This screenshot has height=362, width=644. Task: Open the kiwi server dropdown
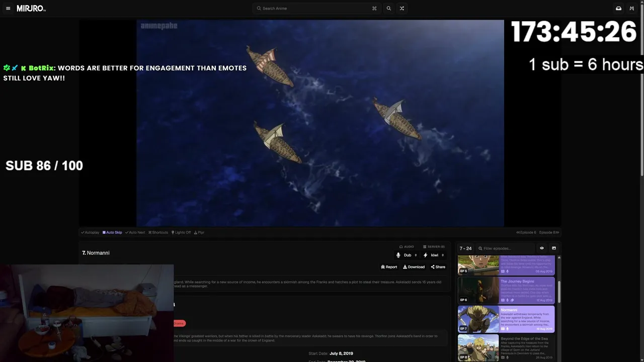(x=434, y=255)
